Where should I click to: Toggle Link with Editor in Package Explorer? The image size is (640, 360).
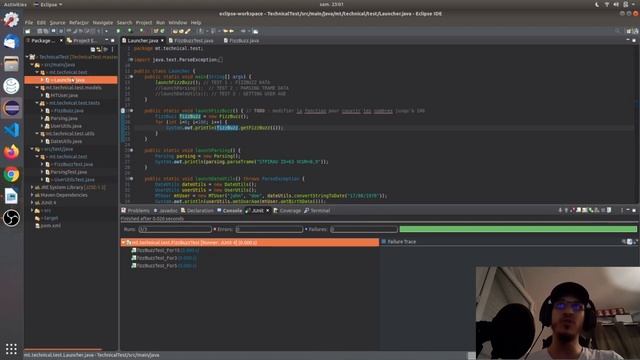(x=99, y=49)
